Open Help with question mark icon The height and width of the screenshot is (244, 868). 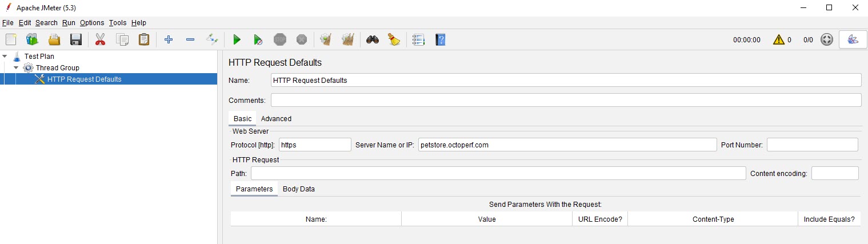click(x=441, y=39)
